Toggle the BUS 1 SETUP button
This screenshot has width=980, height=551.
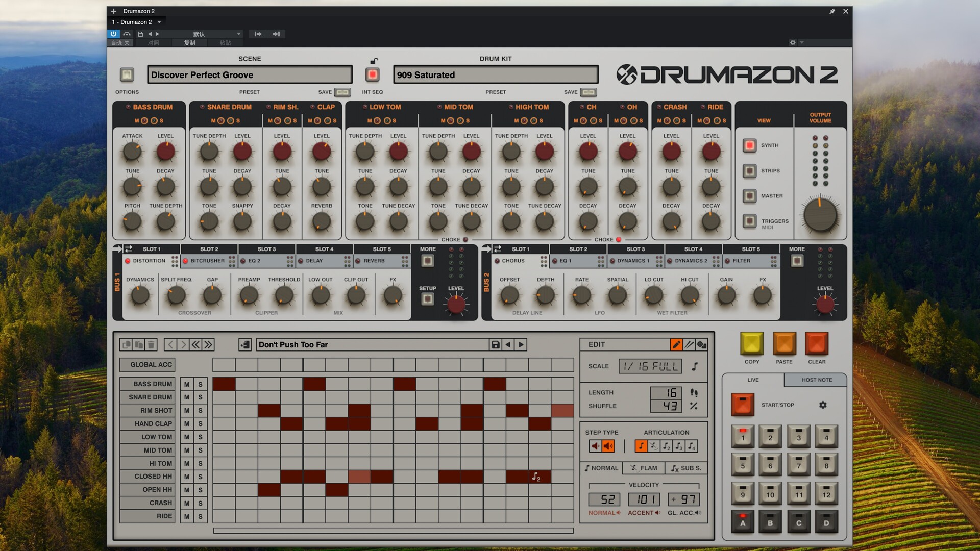[x=428, y=299]
